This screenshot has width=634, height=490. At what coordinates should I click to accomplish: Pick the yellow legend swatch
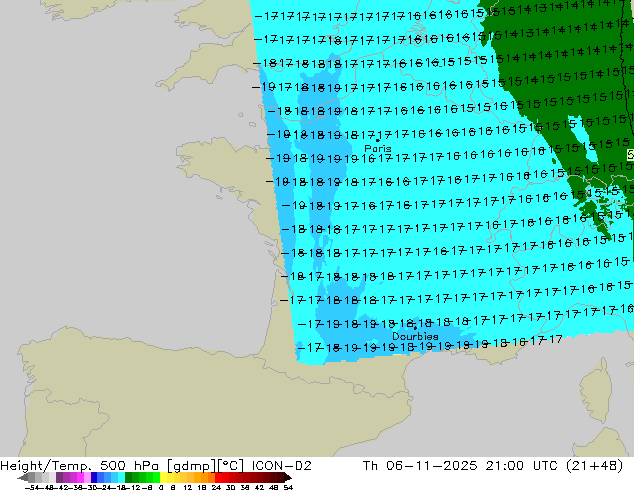click(x=163, y=478)
